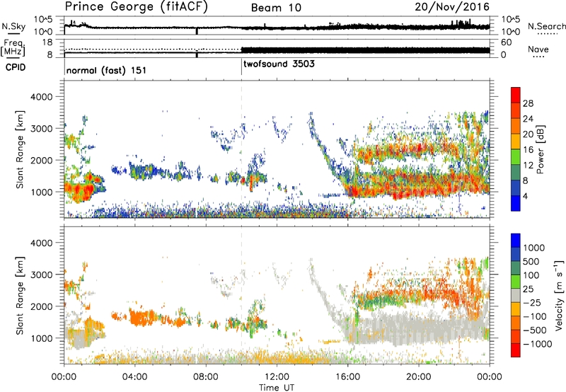Click Slant Range [km] label of velocity panel
566x392 pixels.
(20, 296)
